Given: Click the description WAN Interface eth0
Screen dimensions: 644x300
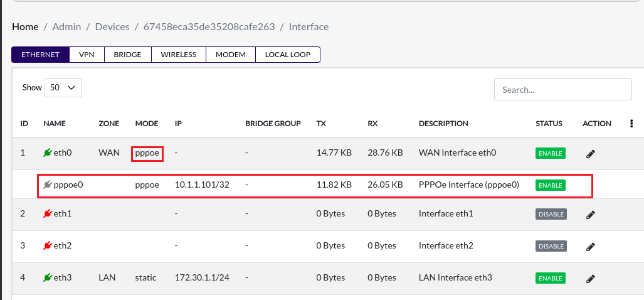Looking at the screenshot, I should click(x=458, y=153).
